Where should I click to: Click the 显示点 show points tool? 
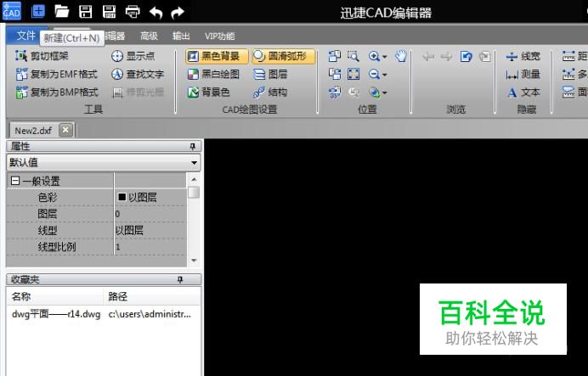click(133, 56)
